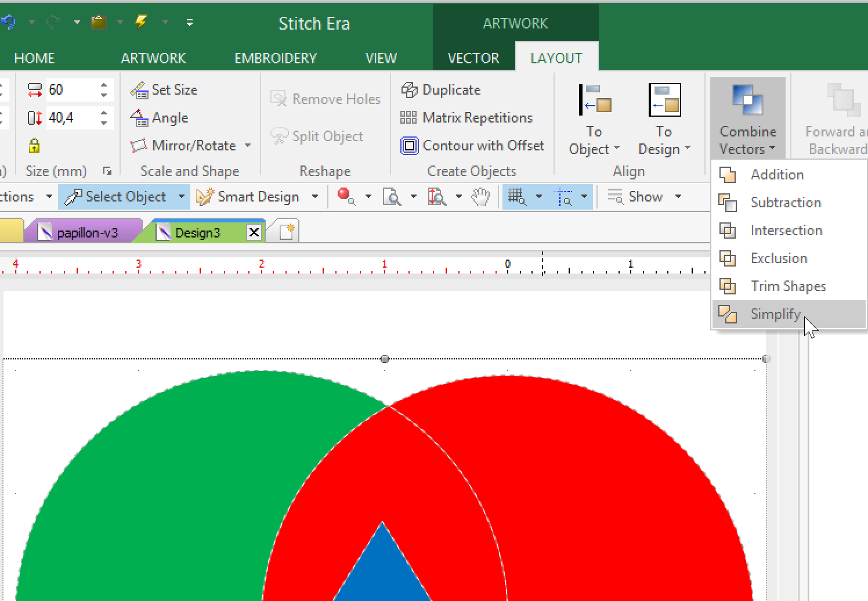Expand the Show dropdown
Image resolution: width=868 pixels, height=601 pixels.
(678, 197)
